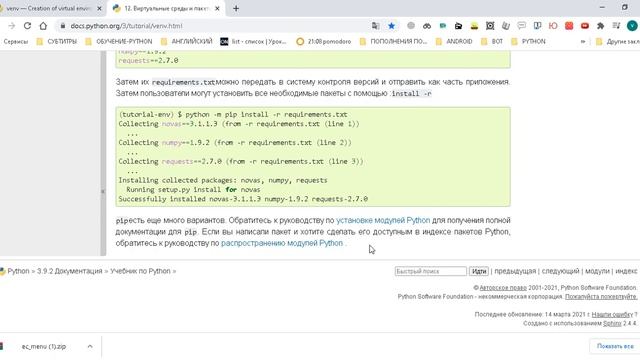This screenshot has height=360, width=640.
Task: Follow the распространению модулей Python link
Action: pos(282,243)
